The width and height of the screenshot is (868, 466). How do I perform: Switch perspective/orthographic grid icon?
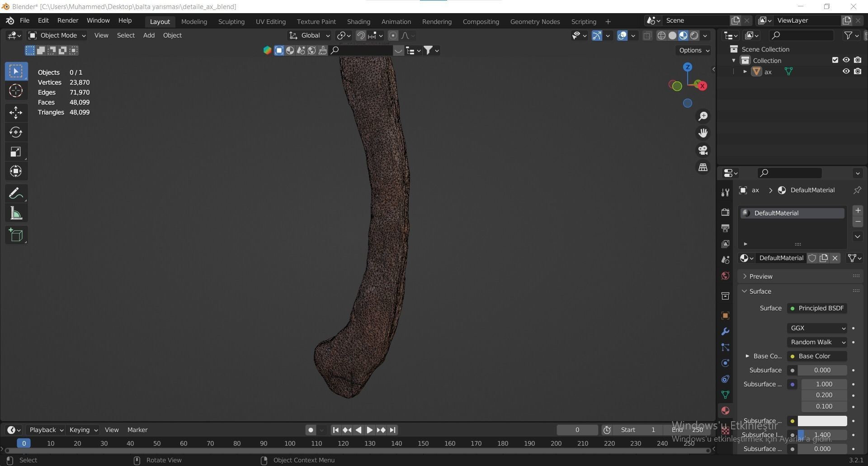click(703, 167)
